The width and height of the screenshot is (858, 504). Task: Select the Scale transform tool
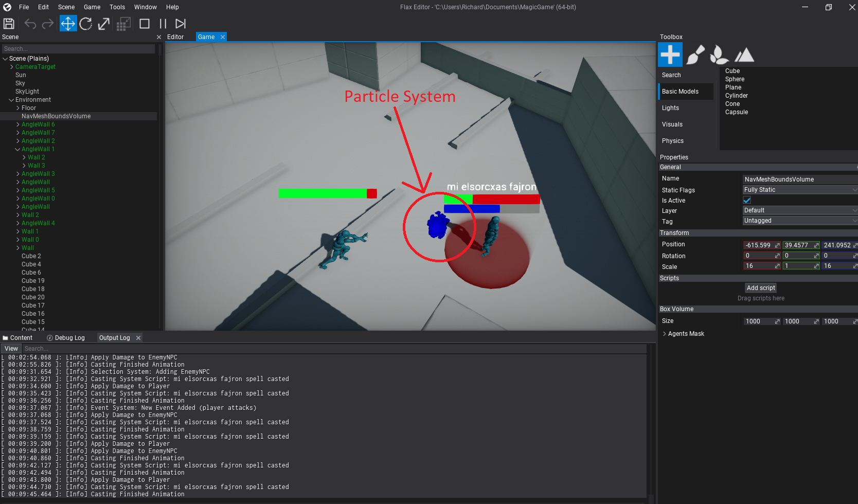103,24
